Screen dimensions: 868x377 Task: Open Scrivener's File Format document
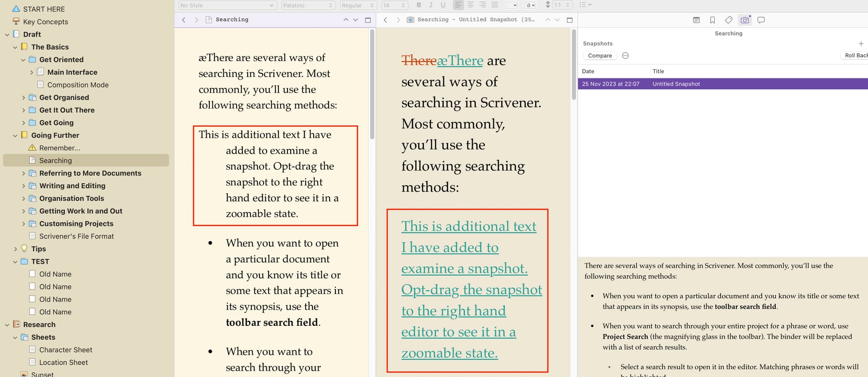pos(76,236)
